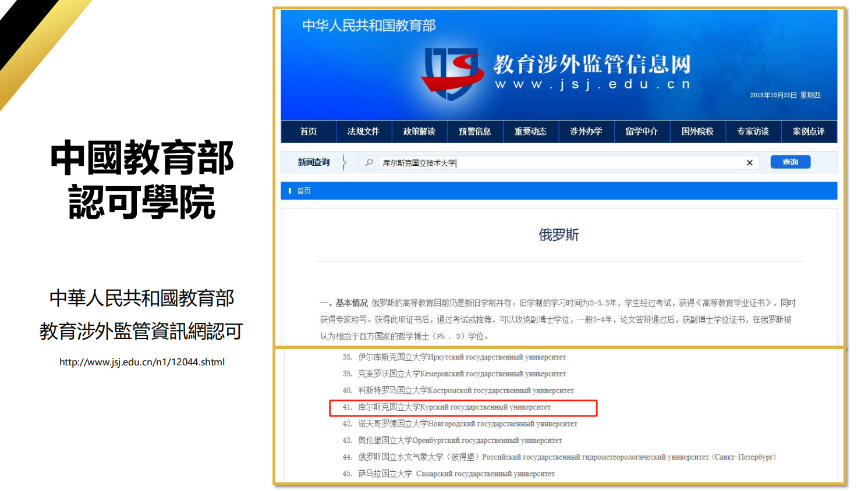Click the date 2018年10月25日 星期四
868x491 pixels.
click(785, 95)
